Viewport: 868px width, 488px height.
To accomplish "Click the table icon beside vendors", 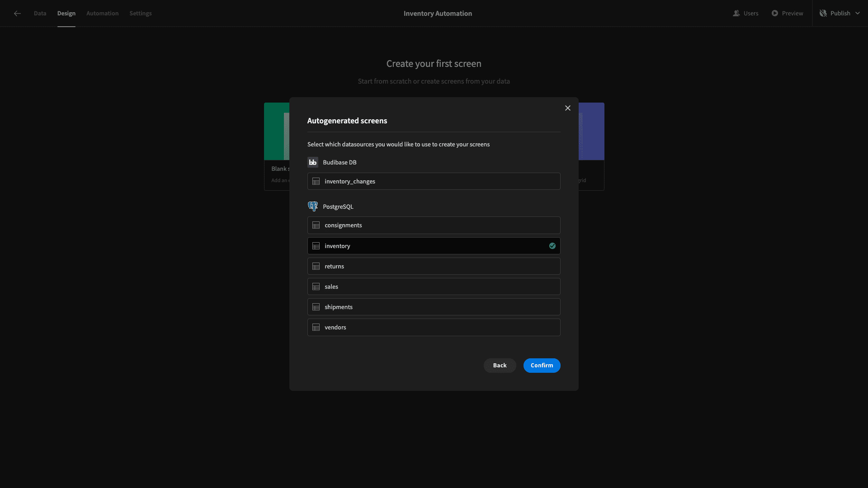I will (316, 328).
